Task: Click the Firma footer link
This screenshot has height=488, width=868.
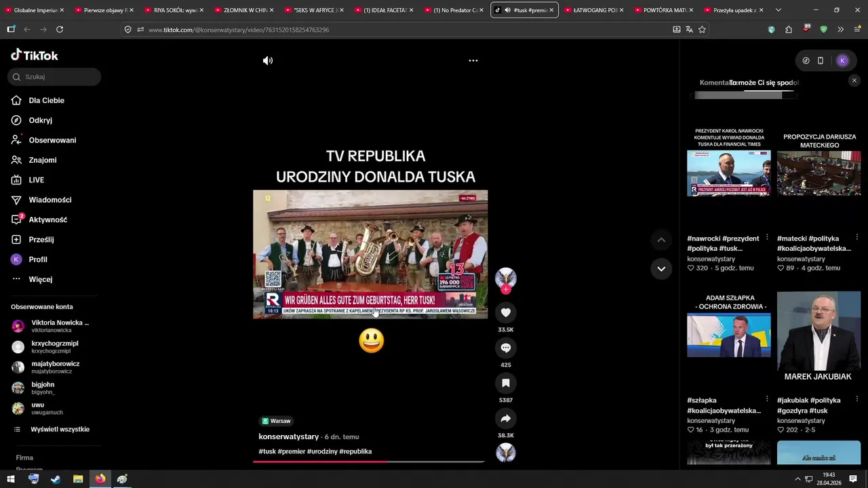Action: click(x=24, y=457)
